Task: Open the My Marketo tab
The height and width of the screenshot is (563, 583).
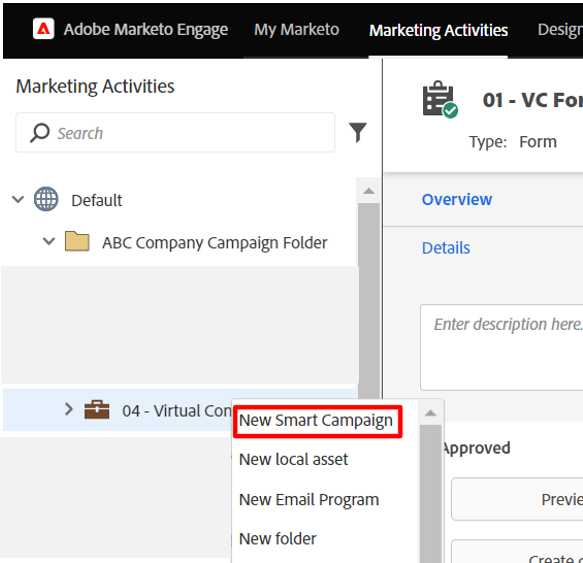Action: 297,29
